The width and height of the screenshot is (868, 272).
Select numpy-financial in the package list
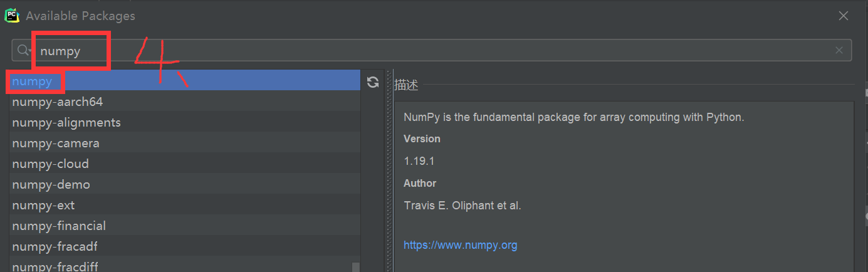(x=185, y=226)
